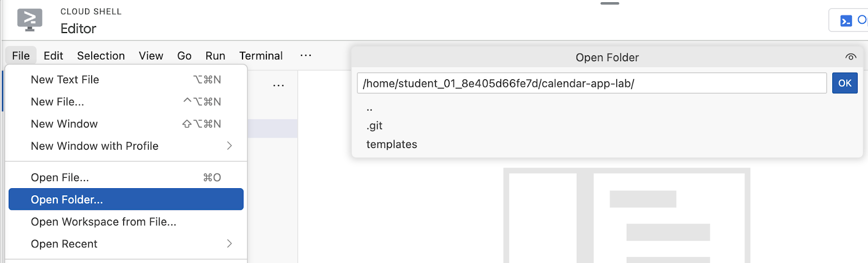Open the Edit menu
The image size is (868, 263).
tap(53, 56)
